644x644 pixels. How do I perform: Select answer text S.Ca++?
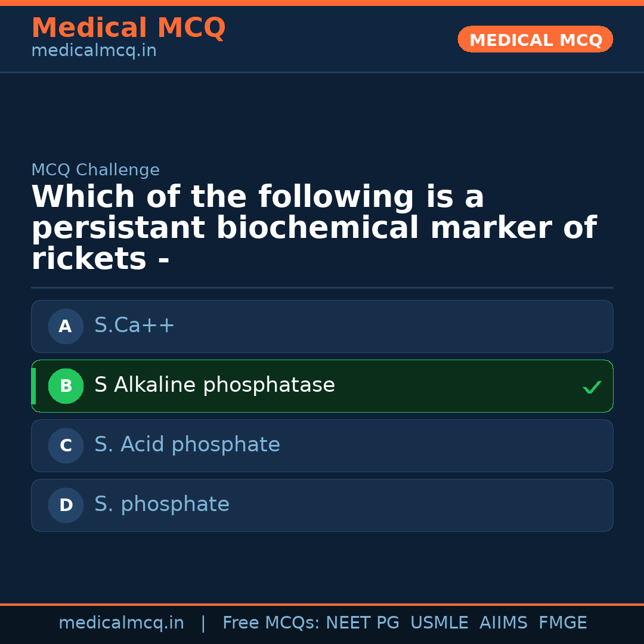[135, 326]
